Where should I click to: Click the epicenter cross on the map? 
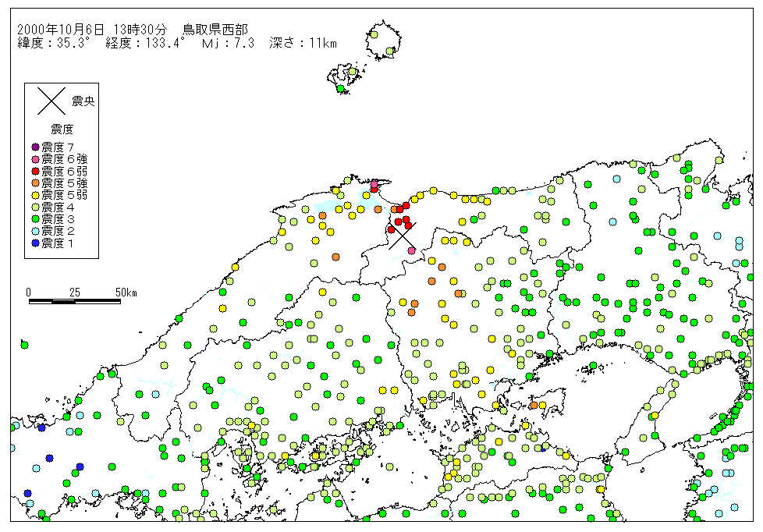click(403, 236)
